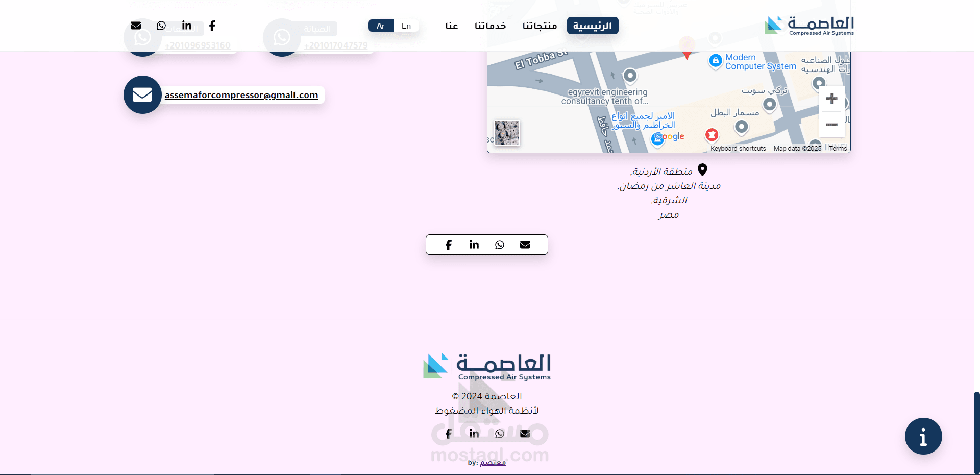Image resolution: width=980 pixels, height=475 pixels.
Task: Open the mail icon in the footer below the copyright
Action: [525, 434]
